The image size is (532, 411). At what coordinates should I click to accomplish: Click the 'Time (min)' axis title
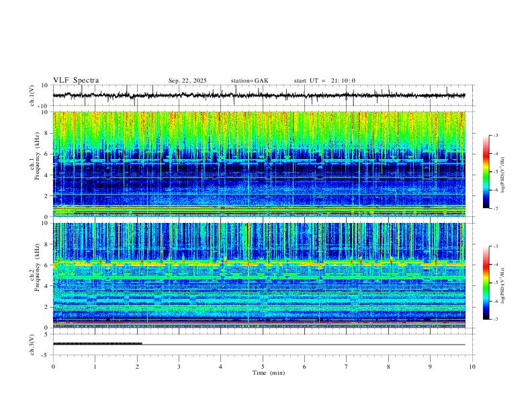[x=269, y=373]
